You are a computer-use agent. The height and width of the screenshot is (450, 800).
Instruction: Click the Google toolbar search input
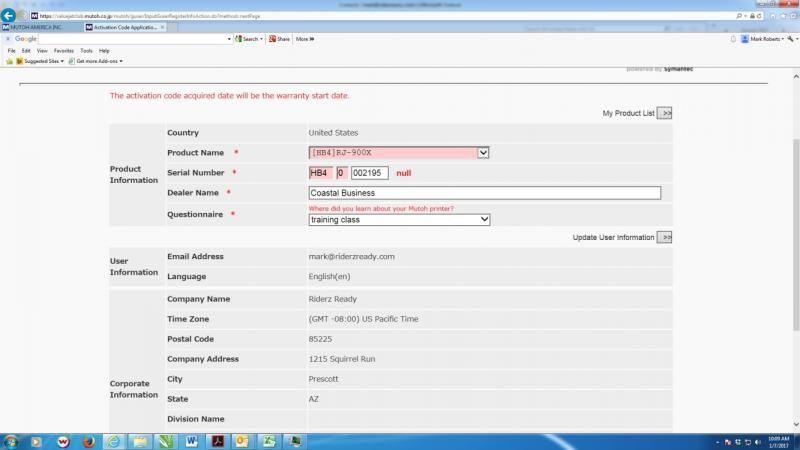tap(132, 39)
